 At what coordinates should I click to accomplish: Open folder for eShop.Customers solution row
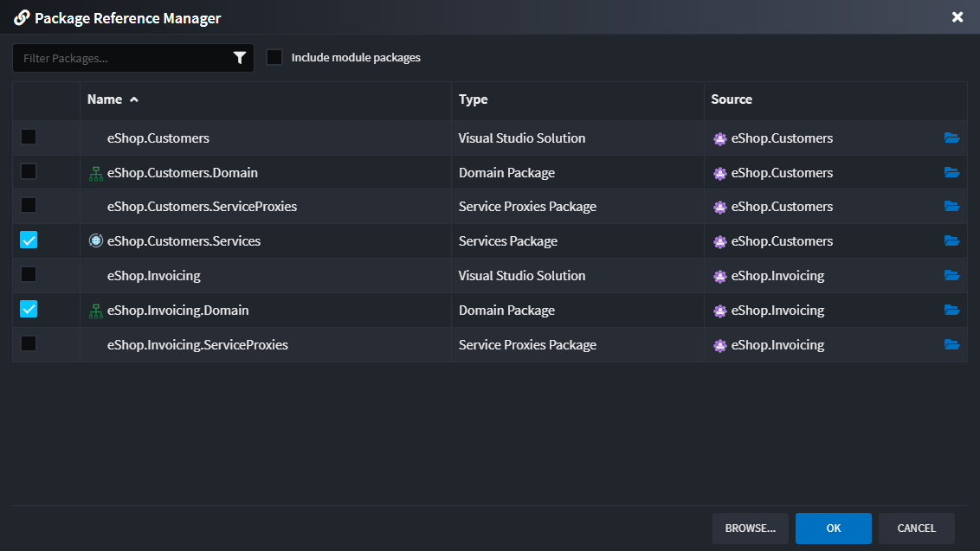[951, 138]
